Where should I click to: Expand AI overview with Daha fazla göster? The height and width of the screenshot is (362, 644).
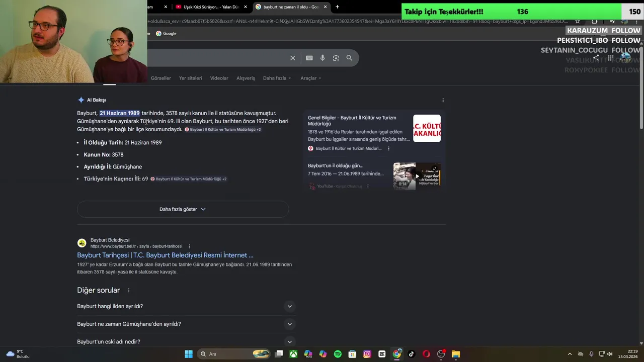pyautogui.click(x=183, y=209)
